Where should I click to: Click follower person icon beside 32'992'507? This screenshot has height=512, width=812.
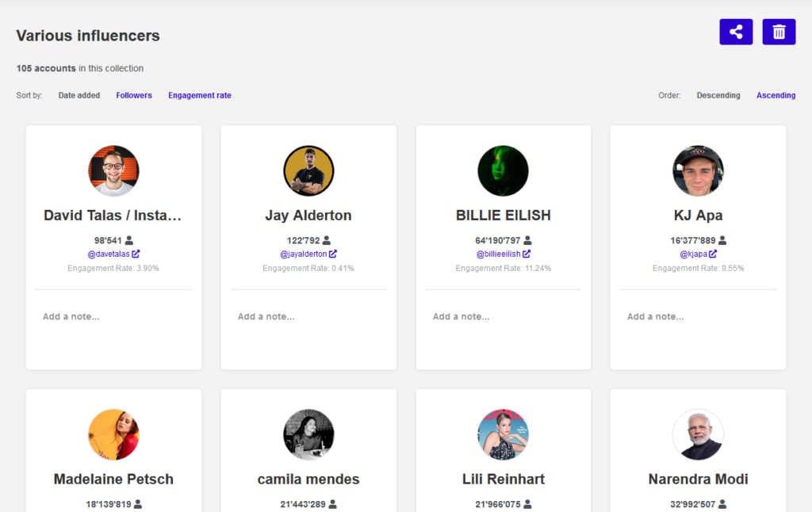[722, 504]
